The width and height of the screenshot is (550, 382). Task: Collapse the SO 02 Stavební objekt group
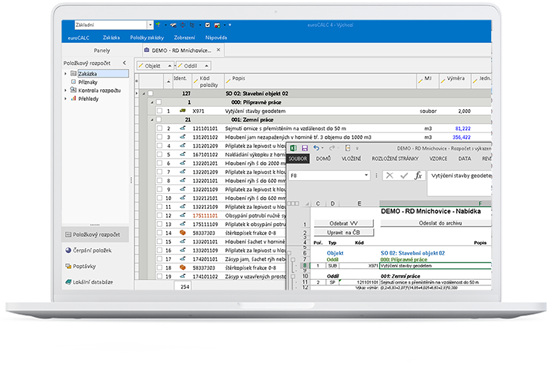(143, 94)
